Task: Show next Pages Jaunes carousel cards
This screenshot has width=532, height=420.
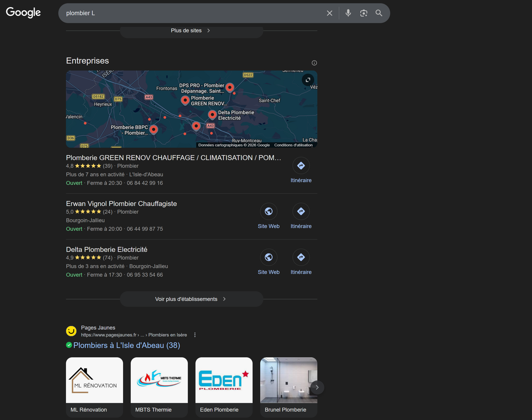Action: pyautogui.click(x=317, y=387)
